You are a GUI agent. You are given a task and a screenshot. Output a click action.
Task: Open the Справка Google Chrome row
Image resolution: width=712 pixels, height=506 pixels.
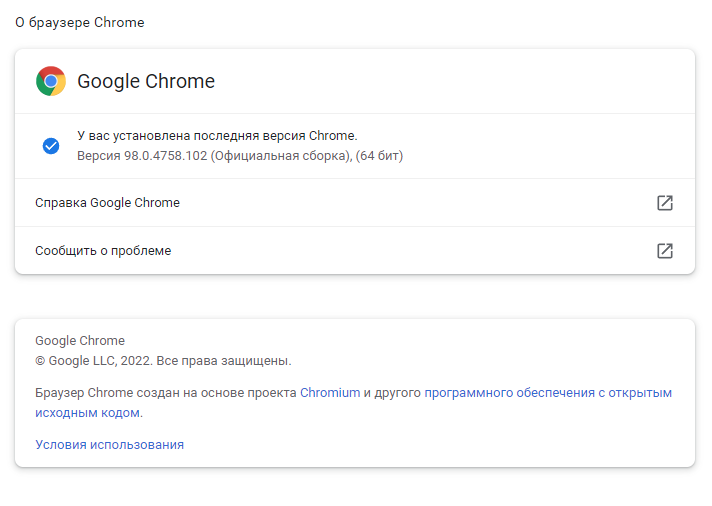click(107, 203)
